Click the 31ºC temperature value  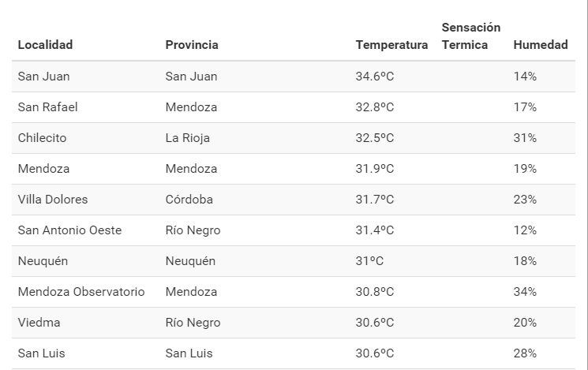tap(369, 261)
